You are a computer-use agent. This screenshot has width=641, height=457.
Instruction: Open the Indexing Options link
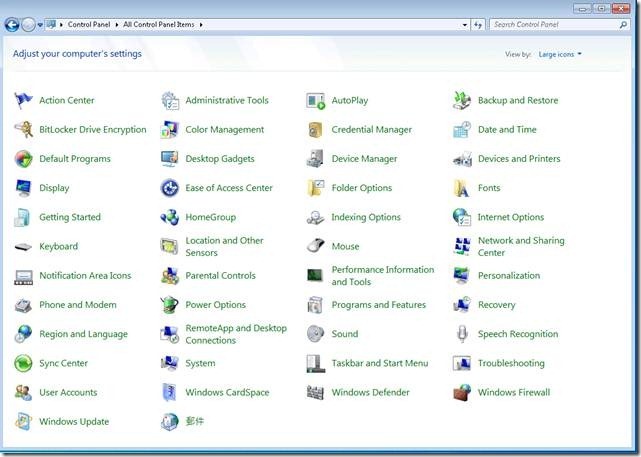[366, 217]
